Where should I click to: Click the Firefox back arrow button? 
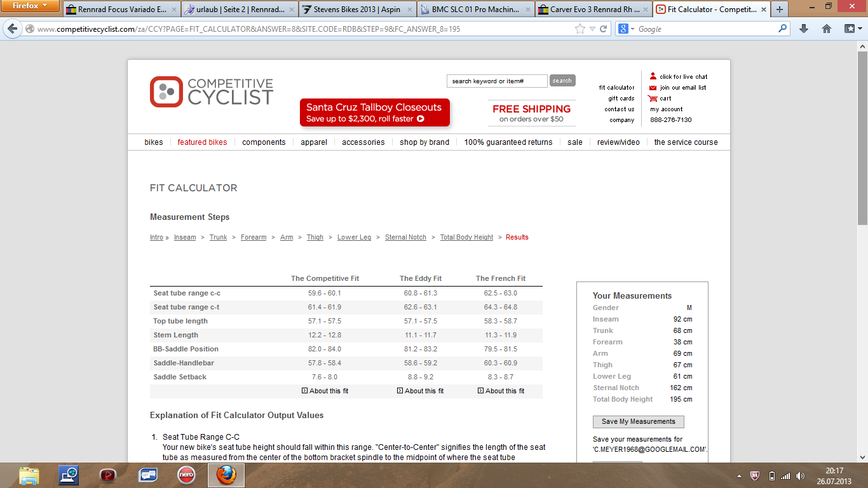point(13,29)
